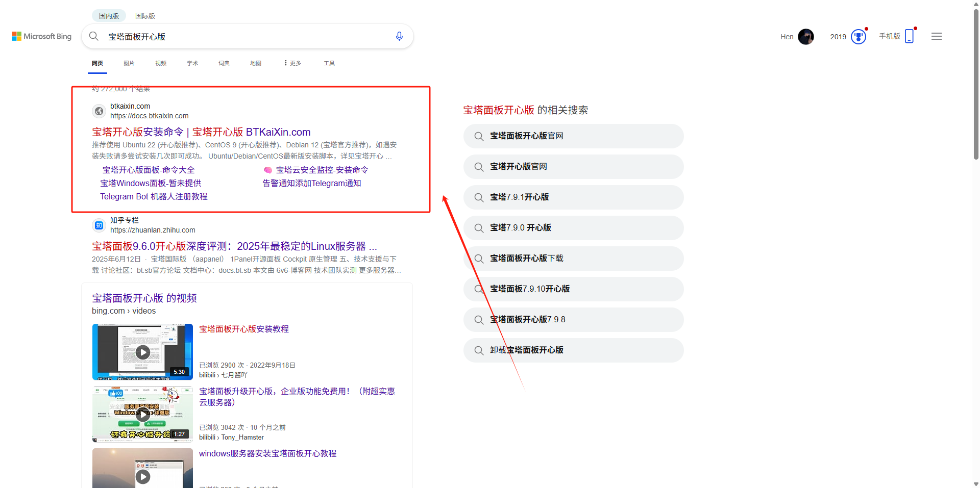The height and width of the screenshot is (488, 980).
Task: Click the 手机版 text link
Action: click(x=890, y=36)
